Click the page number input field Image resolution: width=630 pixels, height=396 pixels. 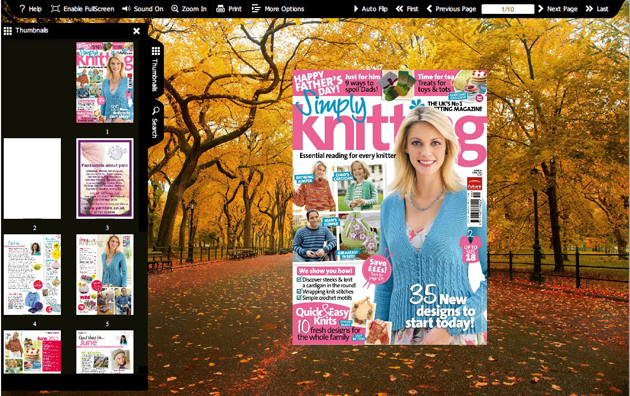[x=508, y=9]
